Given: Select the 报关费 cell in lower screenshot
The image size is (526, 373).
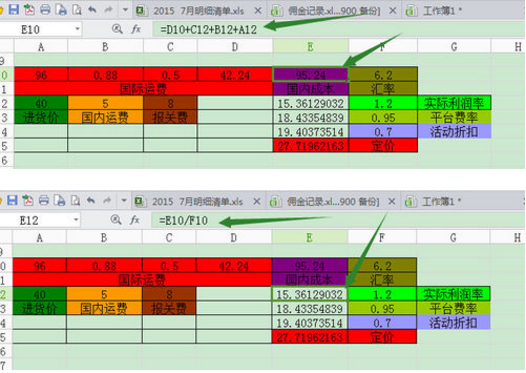Looking at the screenshot, I should click(169, 308).
